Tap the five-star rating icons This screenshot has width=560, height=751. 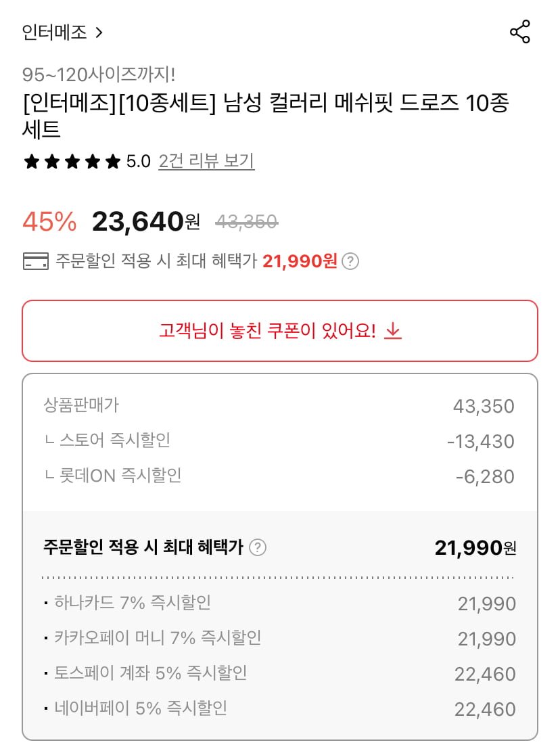pyautogui.click(x=72, y=162)
